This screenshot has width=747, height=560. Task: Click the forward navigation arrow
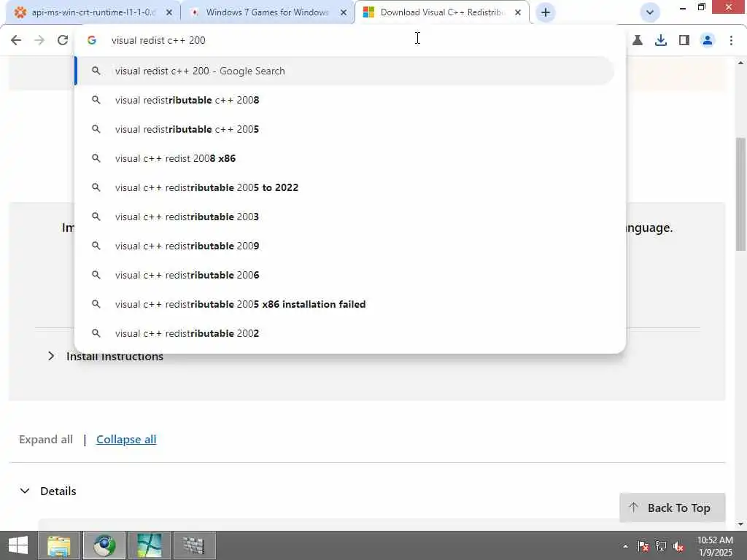(39, 40)
